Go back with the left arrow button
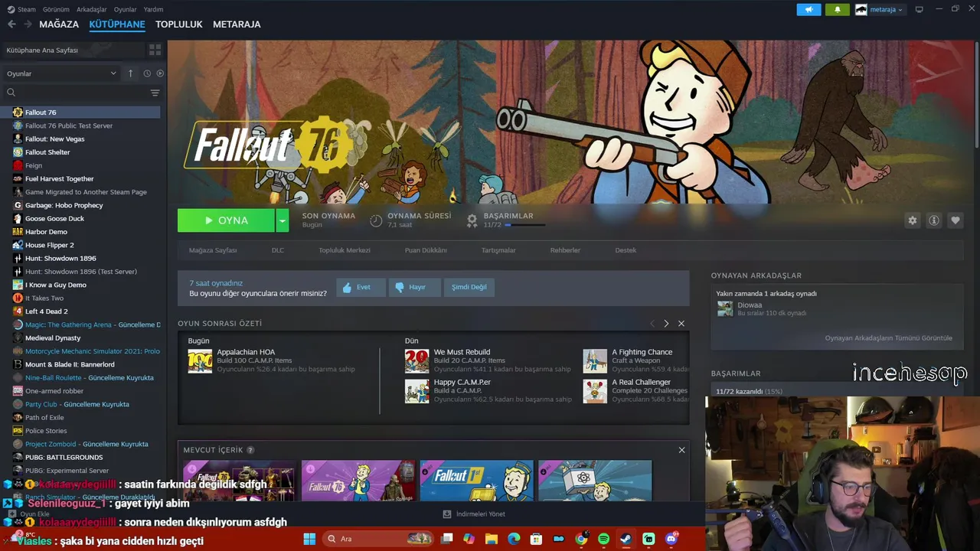This screenshot has width=980, height=551. coord(11,24)
